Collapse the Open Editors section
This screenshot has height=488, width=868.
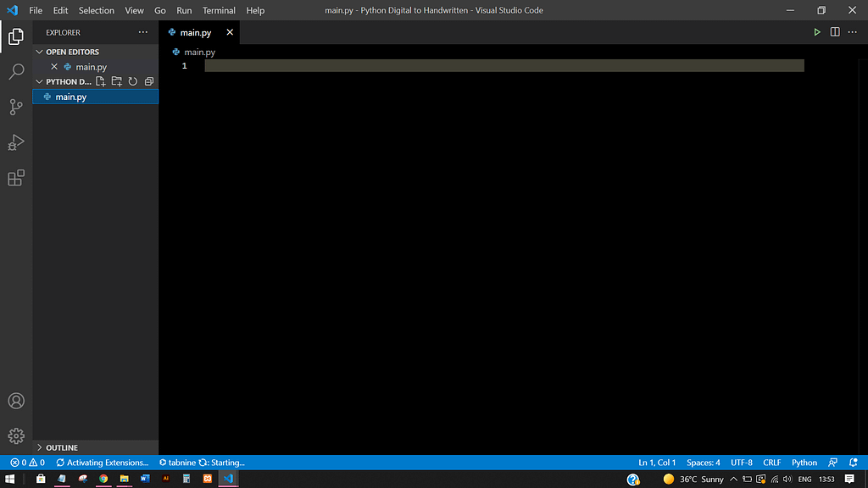39,52
